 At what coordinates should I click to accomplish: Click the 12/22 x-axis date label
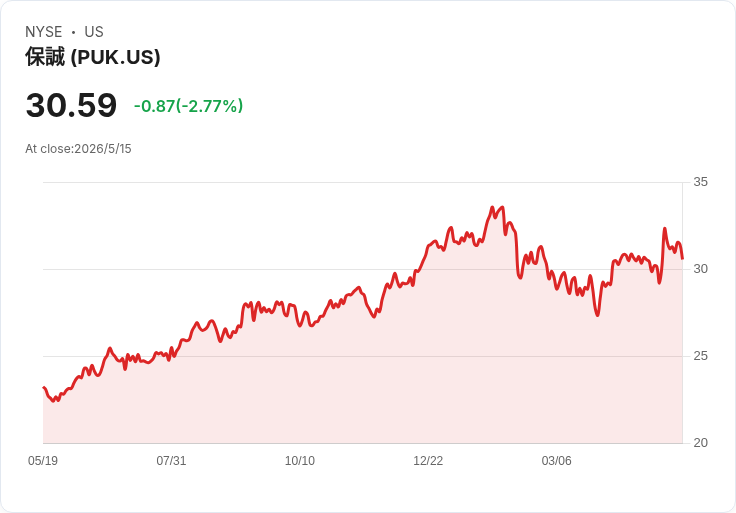click(428, 460)
